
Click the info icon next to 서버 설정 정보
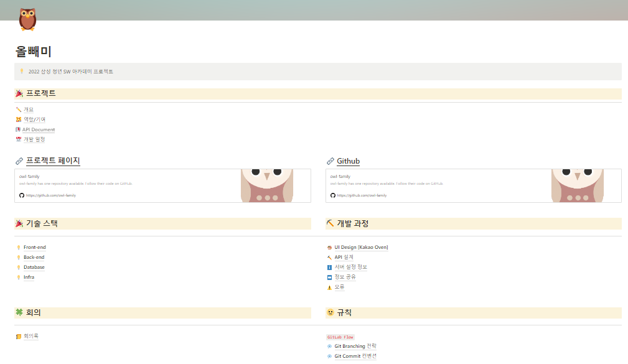330,267
